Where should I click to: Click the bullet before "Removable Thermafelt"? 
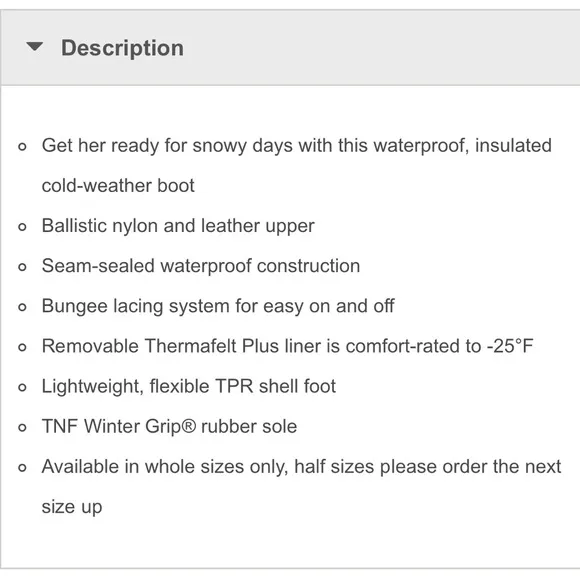click(22, 347)
